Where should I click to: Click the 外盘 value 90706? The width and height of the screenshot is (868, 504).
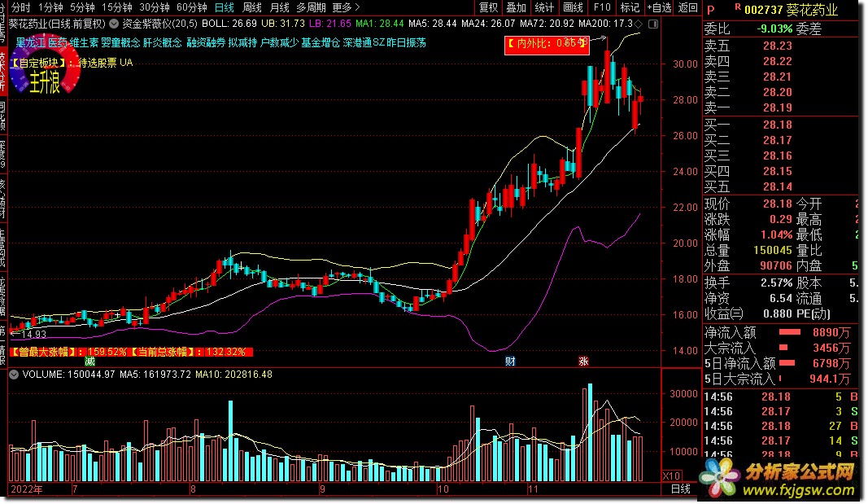776,266
